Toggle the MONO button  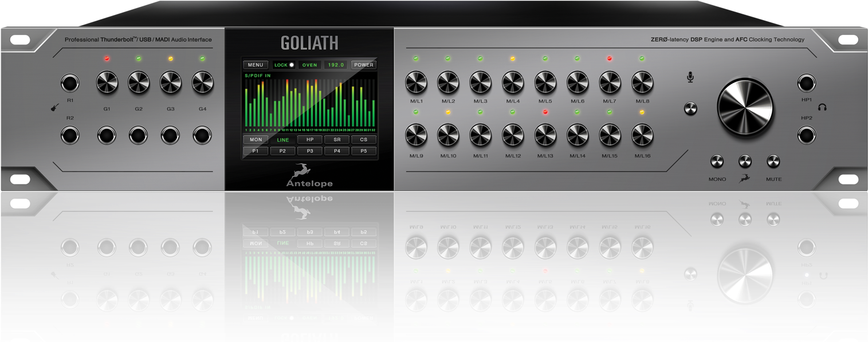717,162
